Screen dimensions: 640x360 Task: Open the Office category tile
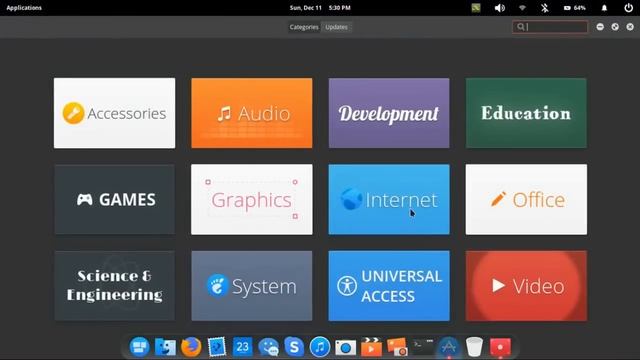[x=526, y=200]
